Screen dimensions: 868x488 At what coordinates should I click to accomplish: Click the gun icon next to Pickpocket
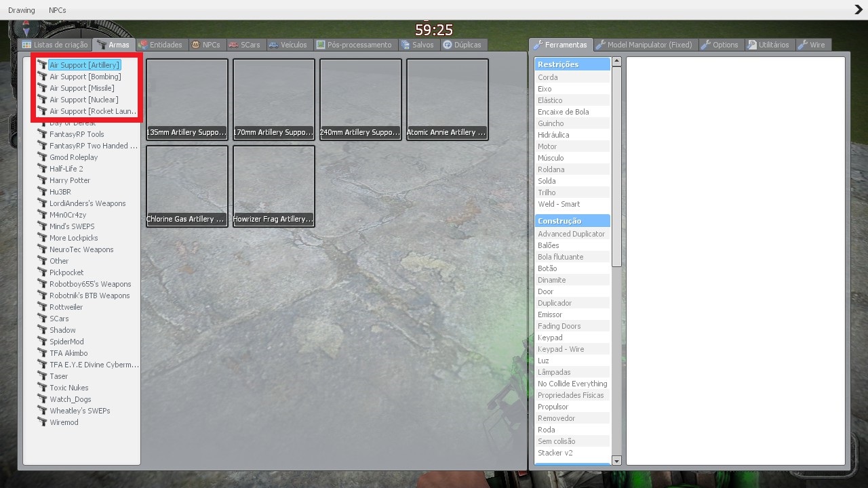pos(42,272)
